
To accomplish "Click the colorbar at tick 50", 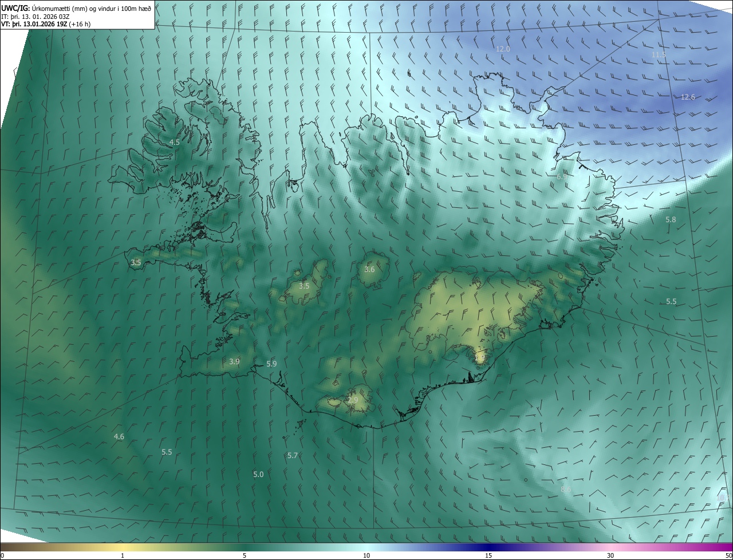I will [x=729, y=547].
